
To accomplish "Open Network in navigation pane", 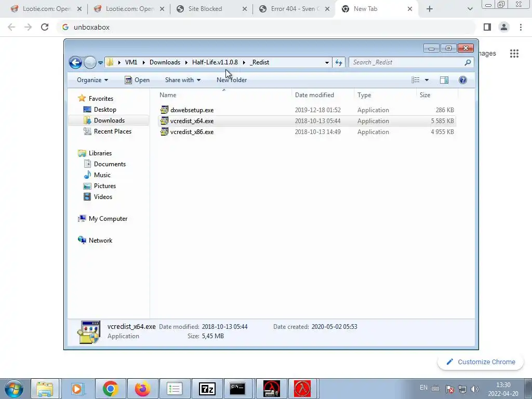I will [x=100, y=240].
